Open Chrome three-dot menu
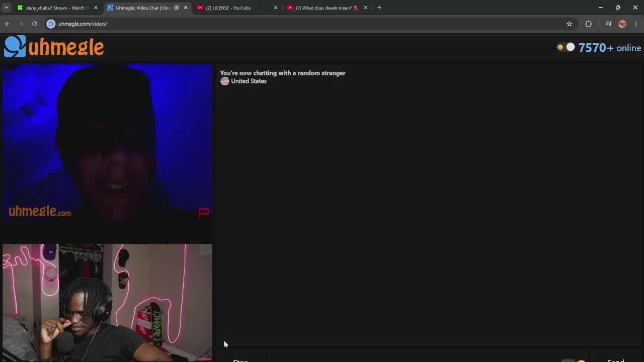This screenshot has width=644, height=362. click(636, 24)
